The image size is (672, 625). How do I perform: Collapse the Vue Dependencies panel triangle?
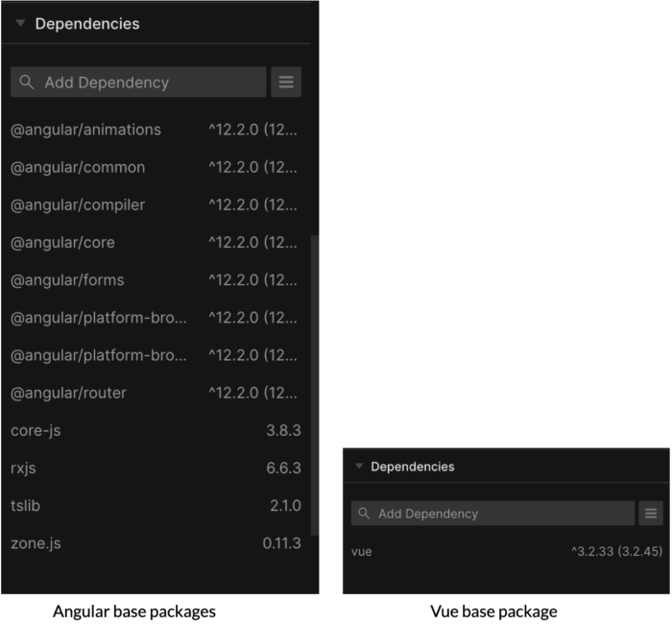pyautogui.click(x=359, y=467)
